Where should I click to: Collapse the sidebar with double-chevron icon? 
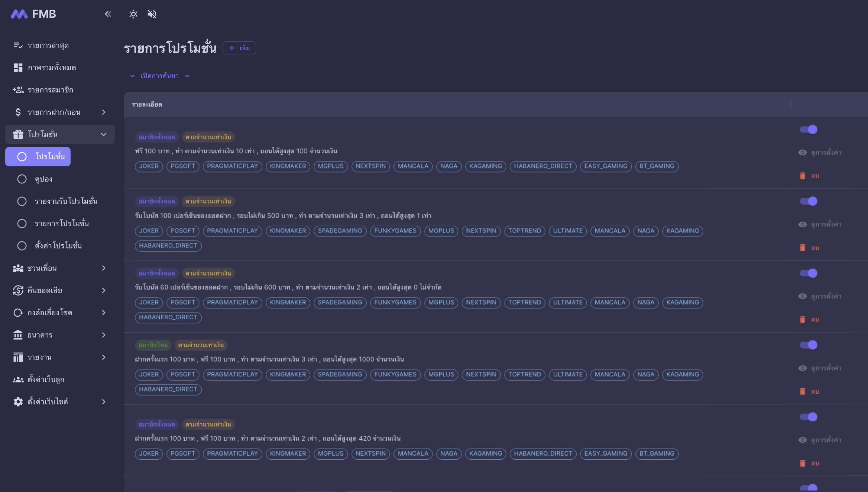click(108, 14)
